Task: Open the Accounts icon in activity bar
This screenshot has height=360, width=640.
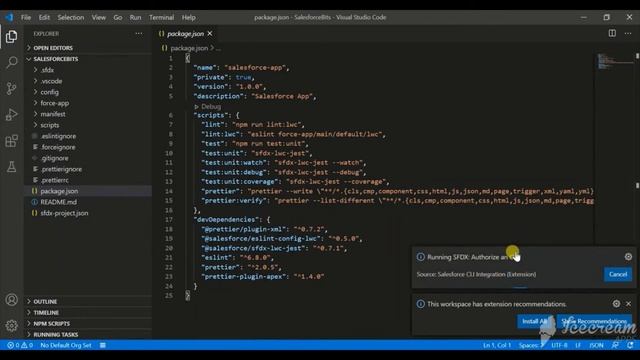Action: [11, 300]
